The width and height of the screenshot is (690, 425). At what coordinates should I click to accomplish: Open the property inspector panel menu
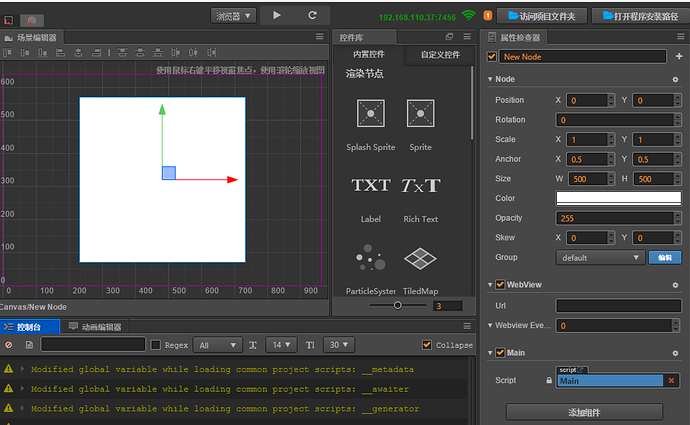click(x=680, y=37)
